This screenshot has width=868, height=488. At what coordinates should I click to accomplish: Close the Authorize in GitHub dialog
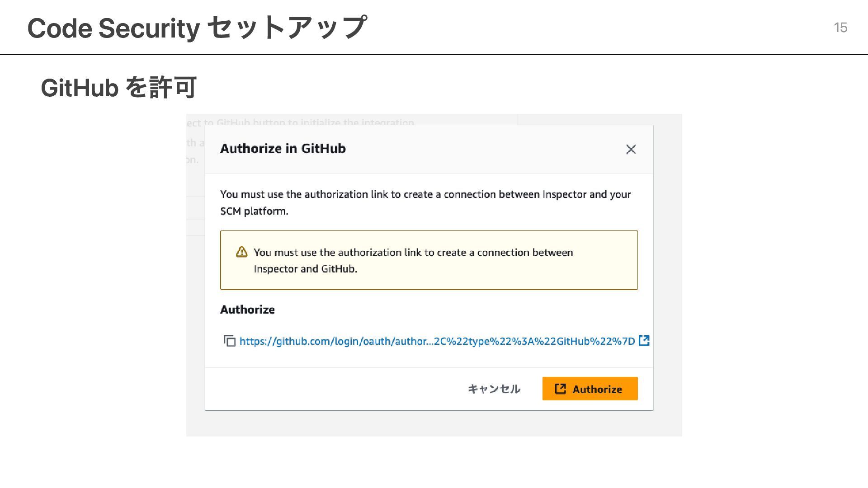(631, 149)
